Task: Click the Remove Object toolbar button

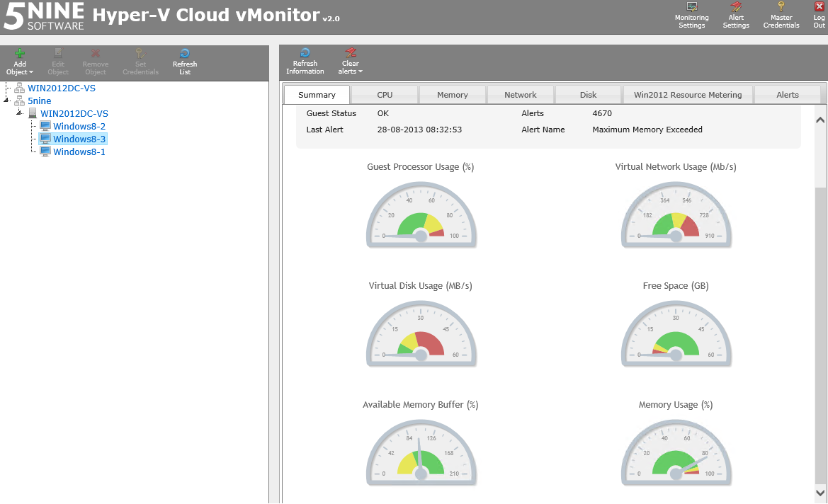Action: (x=96, y=62)
